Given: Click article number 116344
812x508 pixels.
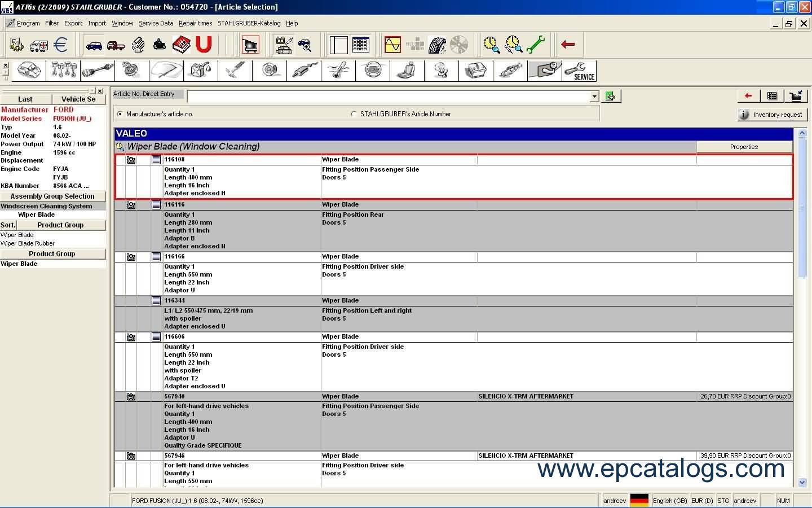Looking at the screenshot, I should click(x=174, y=300).
